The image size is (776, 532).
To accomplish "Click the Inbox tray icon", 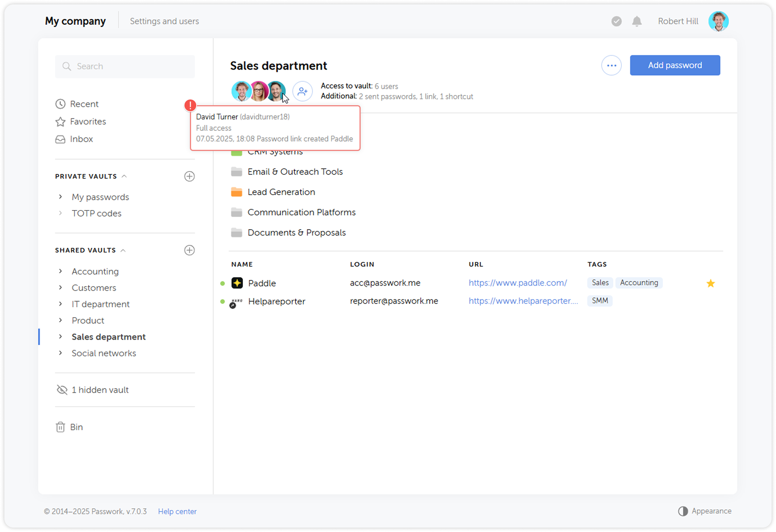I will tap(60, 139).
